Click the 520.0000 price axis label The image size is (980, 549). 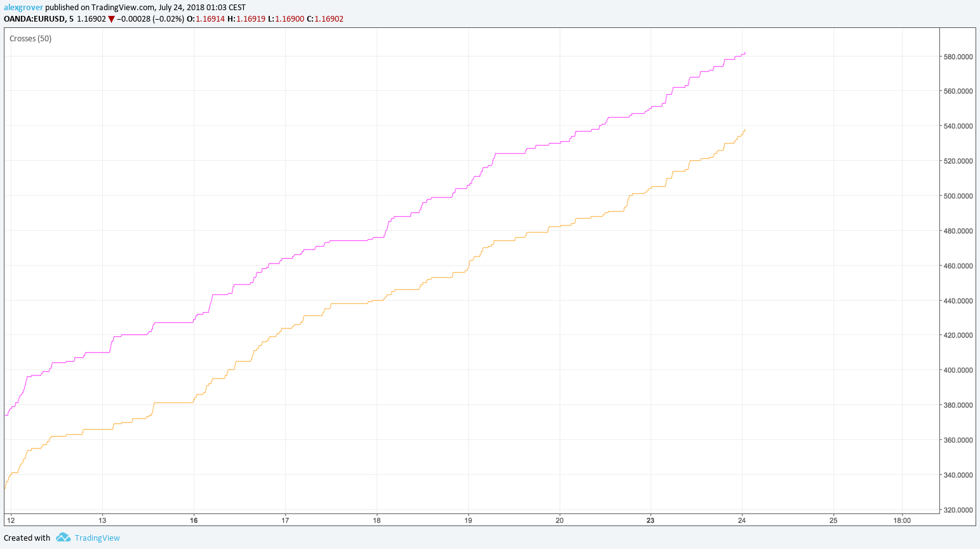tap(958, 161)
